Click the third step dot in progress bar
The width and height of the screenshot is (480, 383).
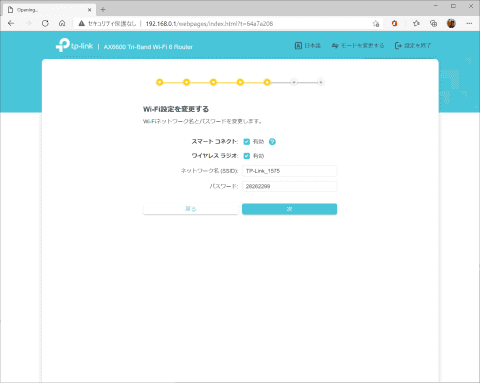pyautogui.click(x=213, y=82)
